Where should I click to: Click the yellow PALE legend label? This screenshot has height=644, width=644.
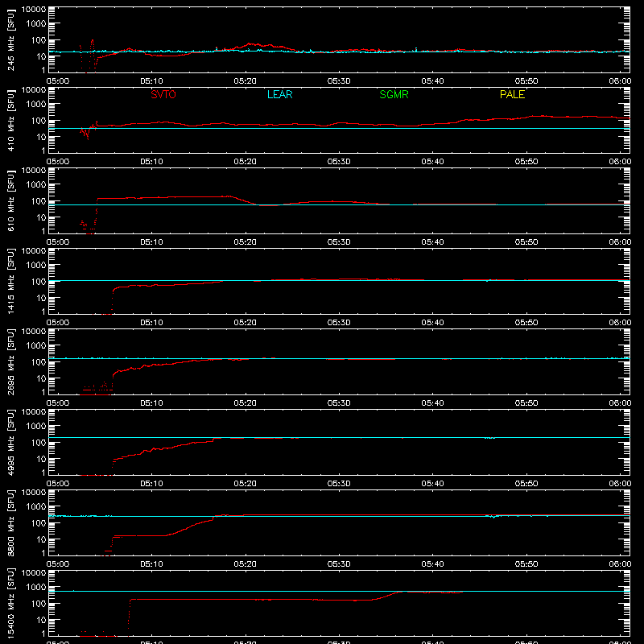click(512, 94)
